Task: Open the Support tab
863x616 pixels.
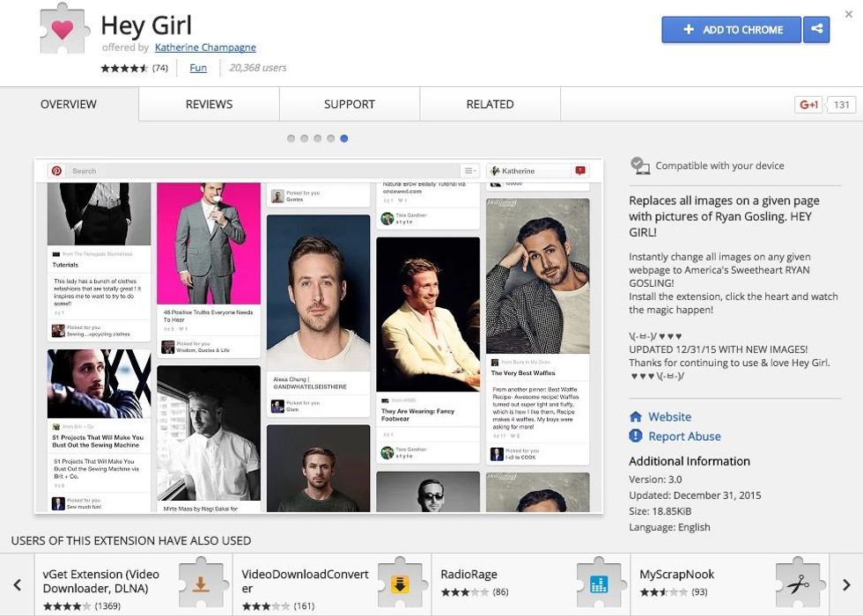Action: (x=350, y=105)
